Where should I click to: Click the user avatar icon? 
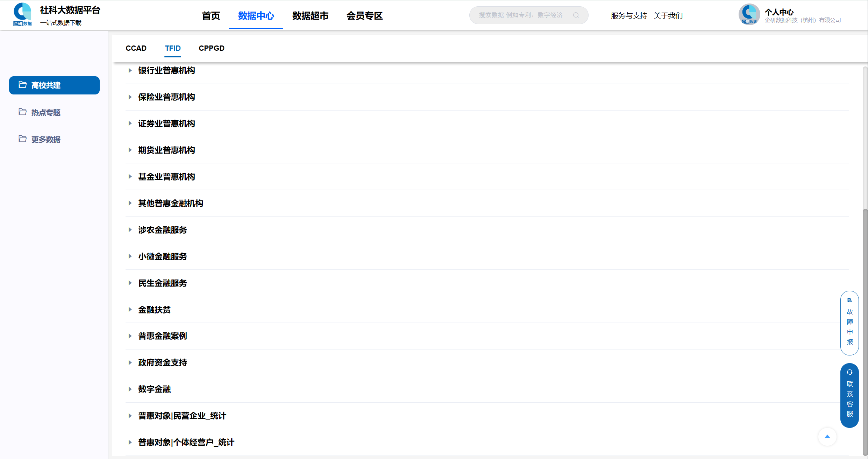coord(749,14)
